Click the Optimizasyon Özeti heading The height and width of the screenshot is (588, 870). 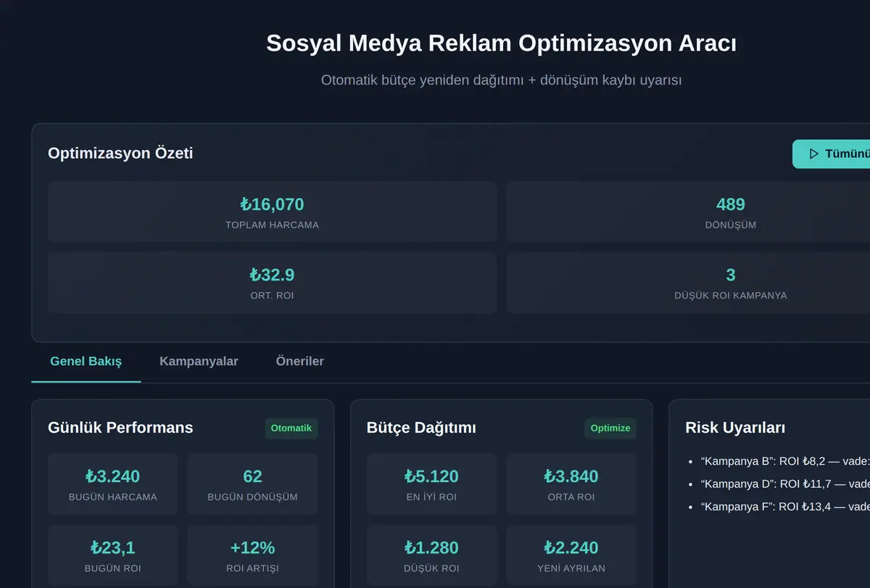coord(120,153)
